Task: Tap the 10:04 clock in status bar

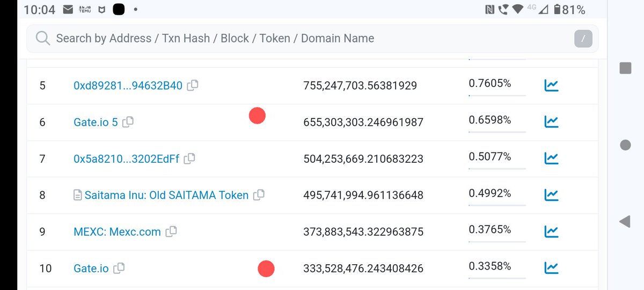Action: click(40, 10)
